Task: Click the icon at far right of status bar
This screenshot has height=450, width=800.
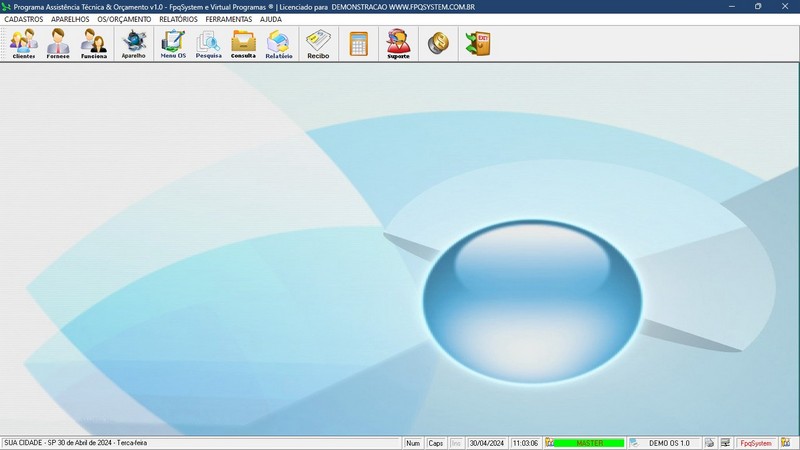Action: pos(786,443)
